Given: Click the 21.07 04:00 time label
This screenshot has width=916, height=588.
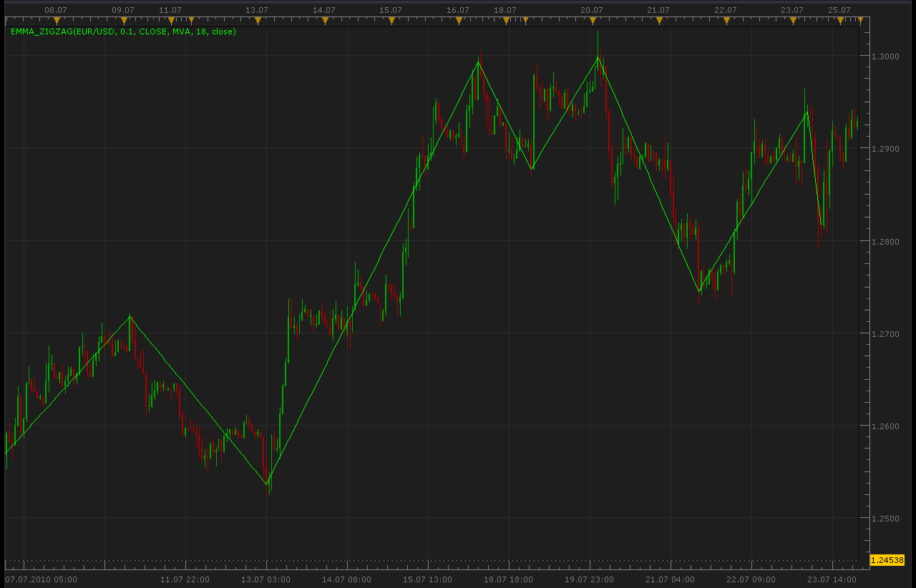Looking at the screenshot, I should click(x=671, y=579).
